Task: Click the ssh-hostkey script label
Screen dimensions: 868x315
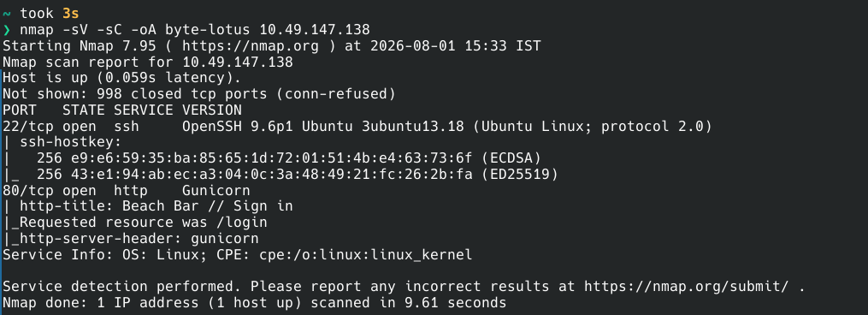Action: [x=71, y=142]
